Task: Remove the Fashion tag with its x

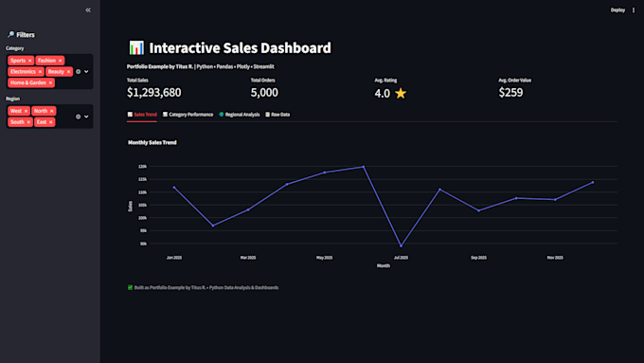Action: tap(61, 61)
